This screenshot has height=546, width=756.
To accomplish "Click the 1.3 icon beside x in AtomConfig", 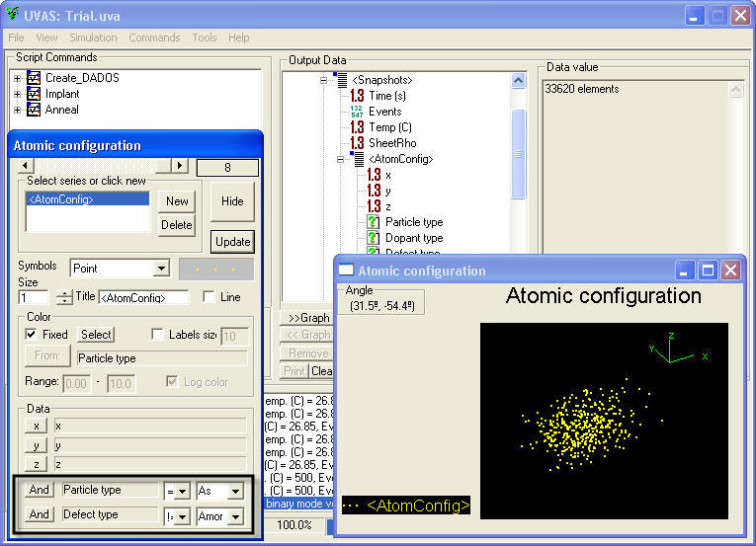I will click(375, 175).
